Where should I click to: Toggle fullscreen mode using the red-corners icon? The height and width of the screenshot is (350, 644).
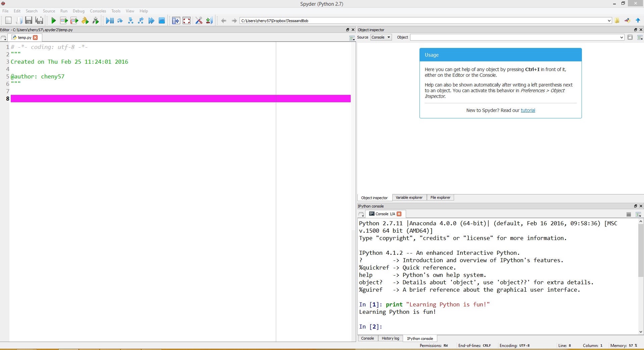point(187,21)
